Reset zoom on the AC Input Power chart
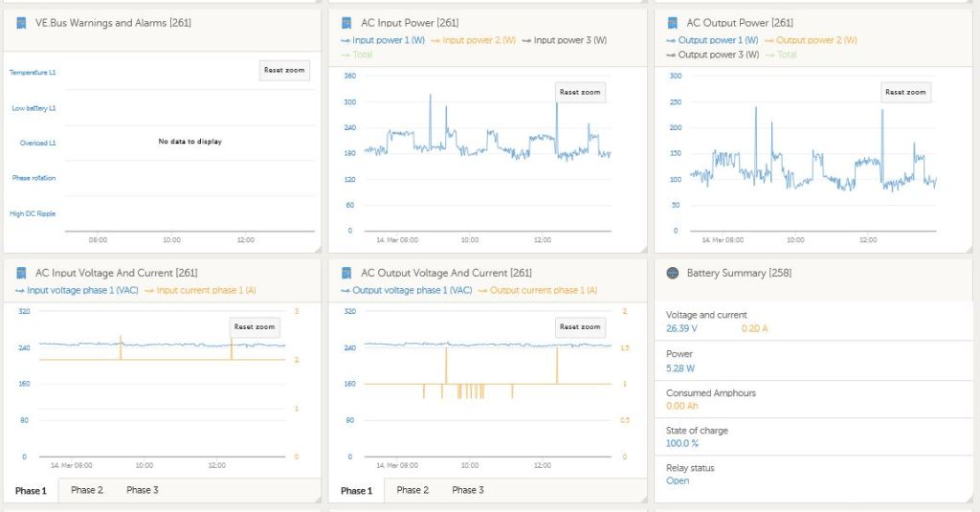Viewport: 980px width, 512px height. coord(580,93)
